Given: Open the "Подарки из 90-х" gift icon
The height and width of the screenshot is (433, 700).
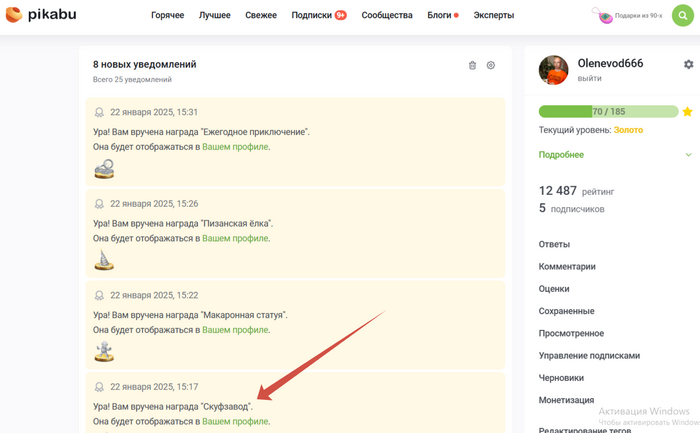Looking at the screenshot, I should pos(602,15).
